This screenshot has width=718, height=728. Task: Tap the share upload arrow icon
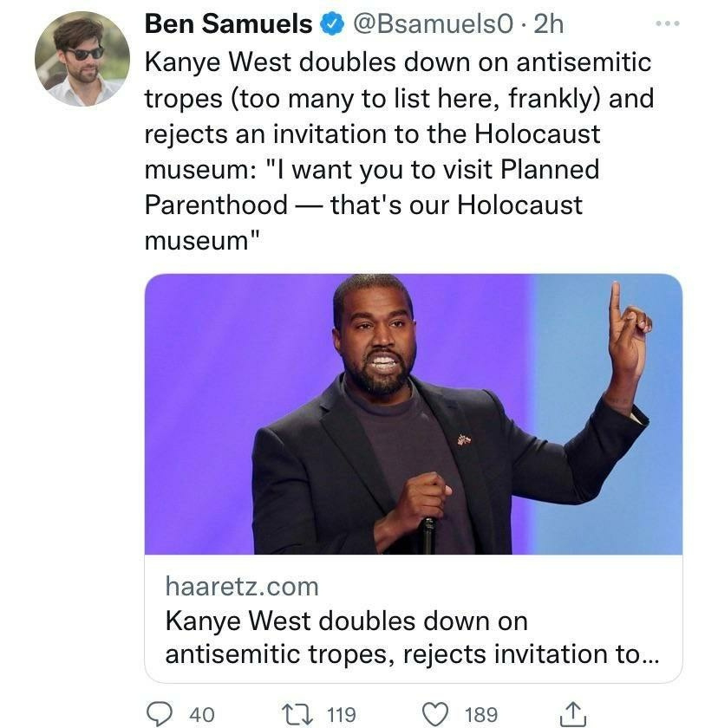coord(571,713)
